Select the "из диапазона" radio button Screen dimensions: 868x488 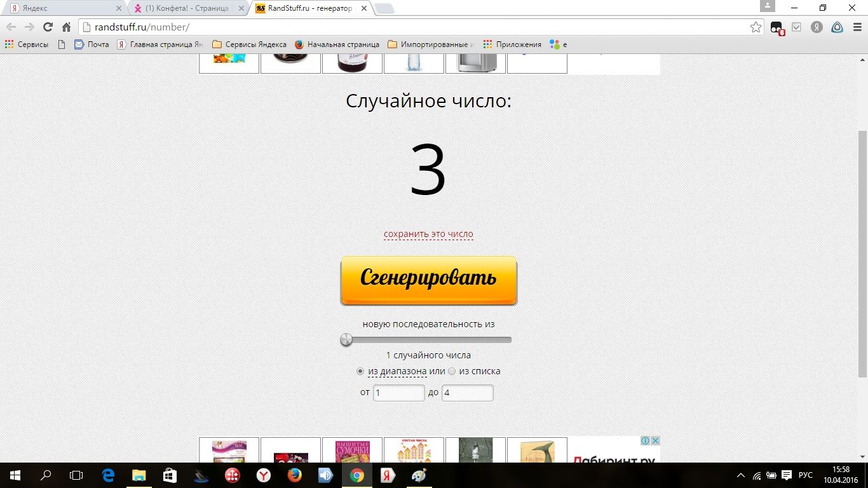click(x=360, y=371)
